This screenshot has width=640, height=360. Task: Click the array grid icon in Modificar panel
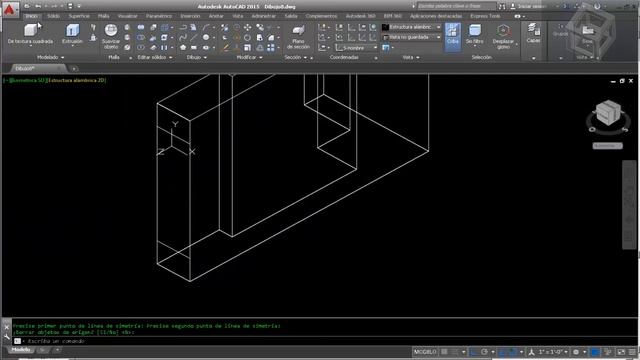click(271, 48)
